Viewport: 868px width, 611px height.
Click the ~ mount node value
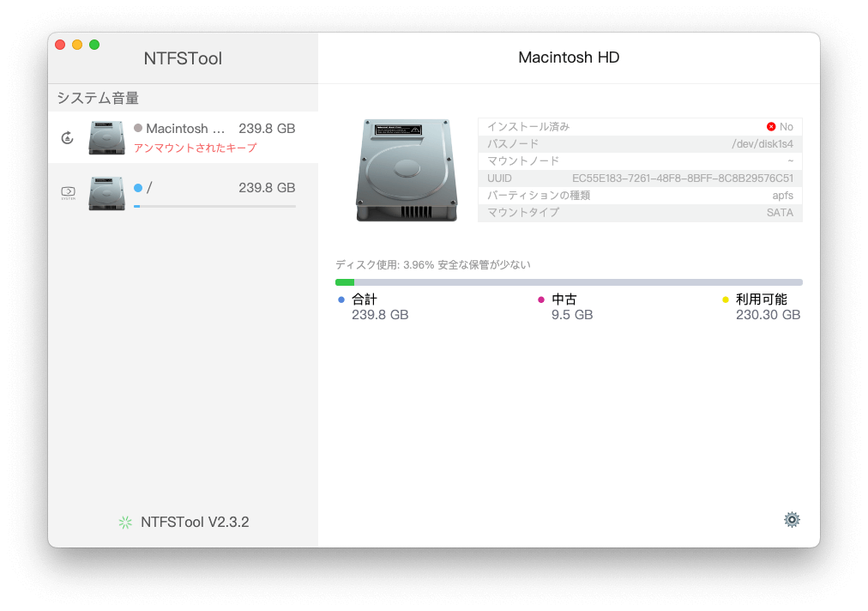pyautogui.click(x=791, y=161)
